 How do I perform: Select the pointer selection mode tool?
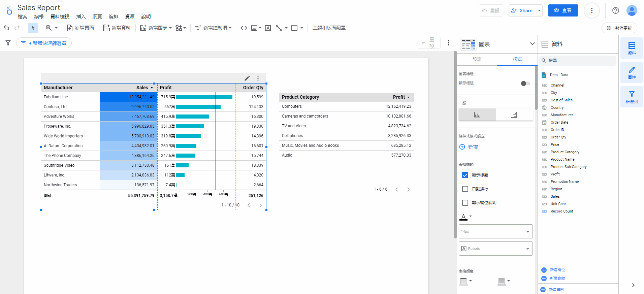[33, 28]
